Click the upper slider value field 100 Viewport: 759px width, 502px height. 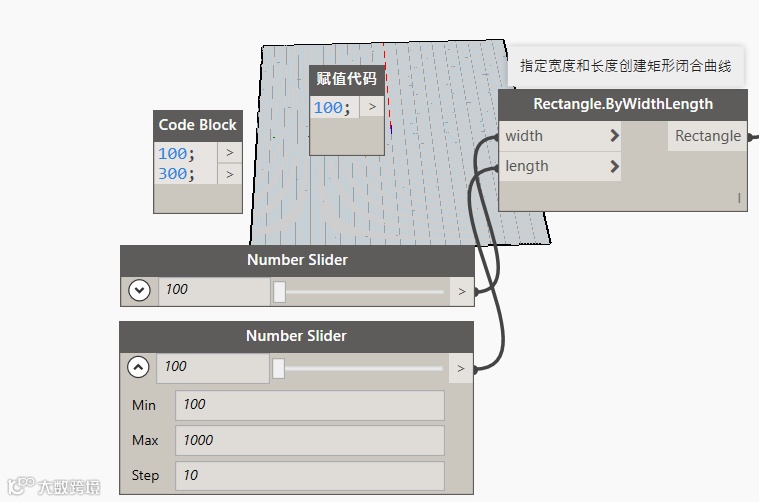point(214,290)
